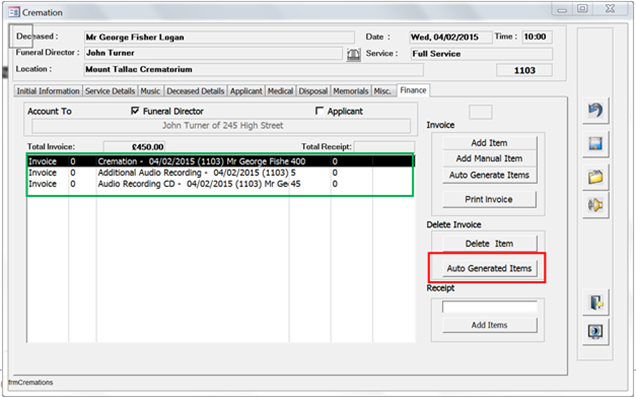The width and height of the screenshot is (636, 397).
Task: Maximize the Cremation window
Action: click(582, 9)
